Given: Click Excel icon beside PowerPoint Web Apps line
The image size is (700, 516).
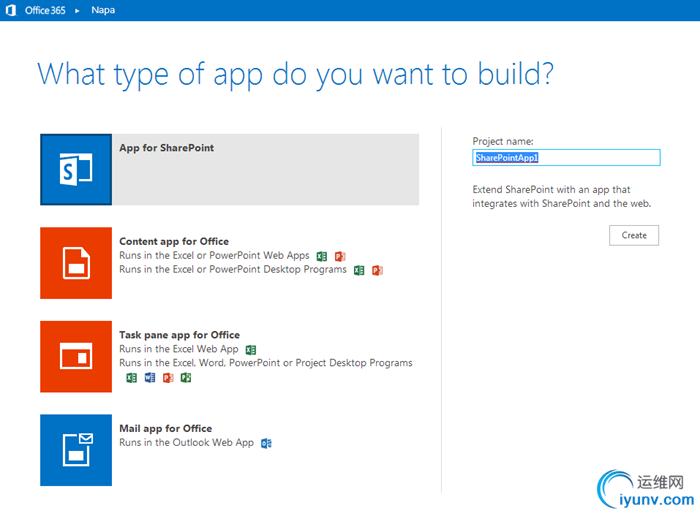Looking at the screenshot, I should 322,256.
